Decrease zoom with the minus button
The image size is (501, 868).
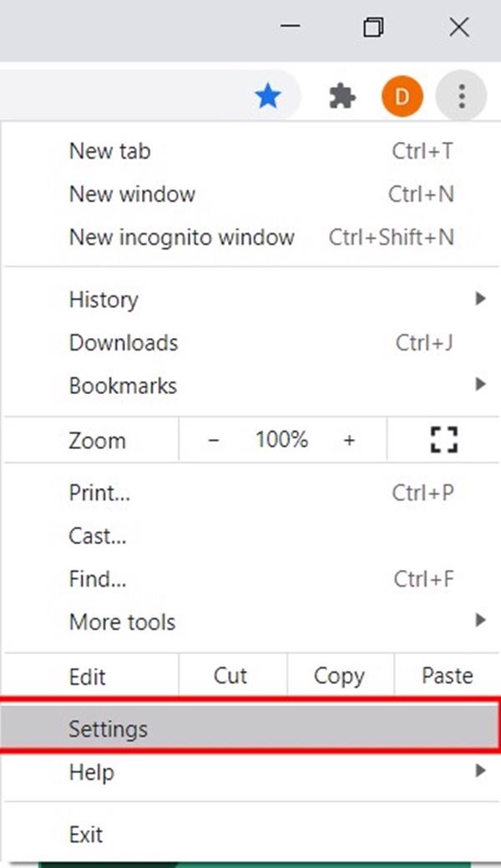[x=214, y=440]
